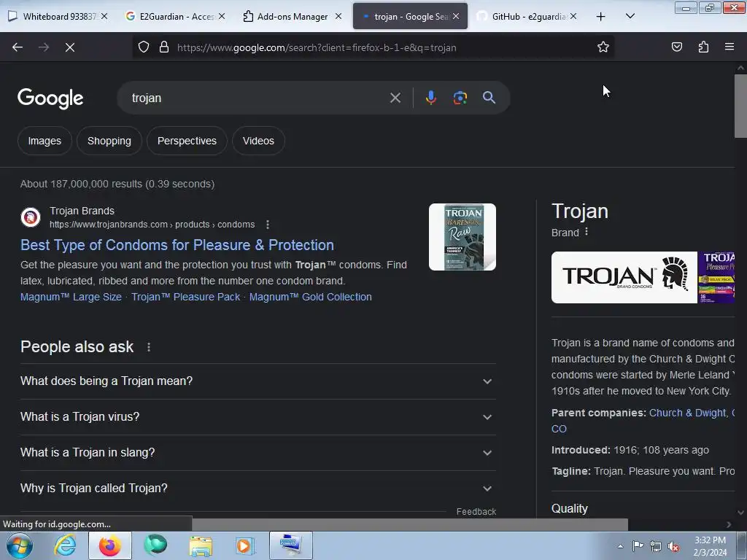Image resolution: width=747 pixels, height=560 pixels.
Task: Open network tray icon
Action: [656, 547]
